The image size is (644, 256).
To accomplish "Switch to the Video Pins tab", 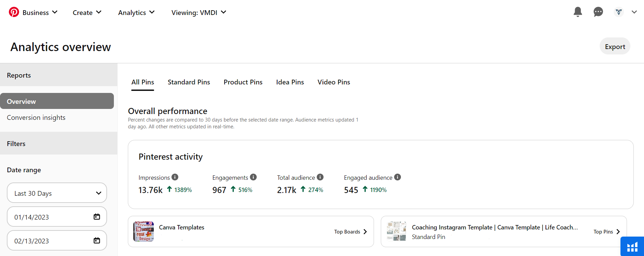I will 334,82.
